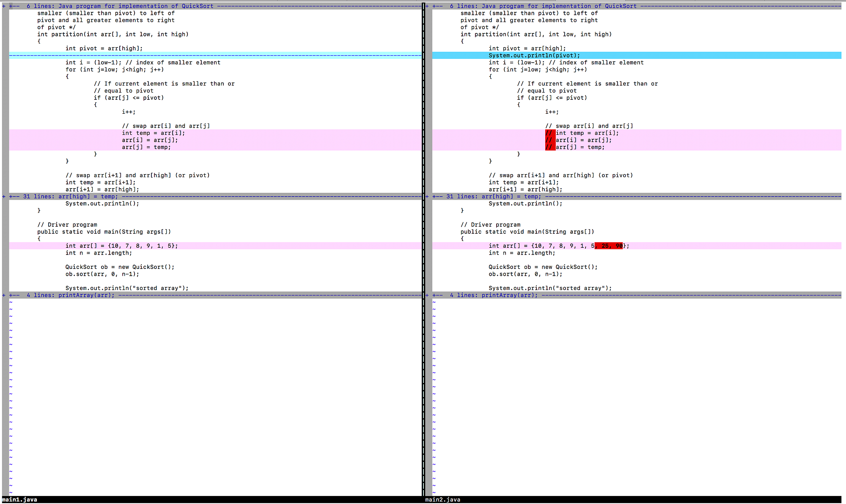Place cursor on left pane's 'int arr[] = {10, 7, 8, 9, 1, 5};' line
This screenshot has width=846, height=504.
[x=121, y=246]
